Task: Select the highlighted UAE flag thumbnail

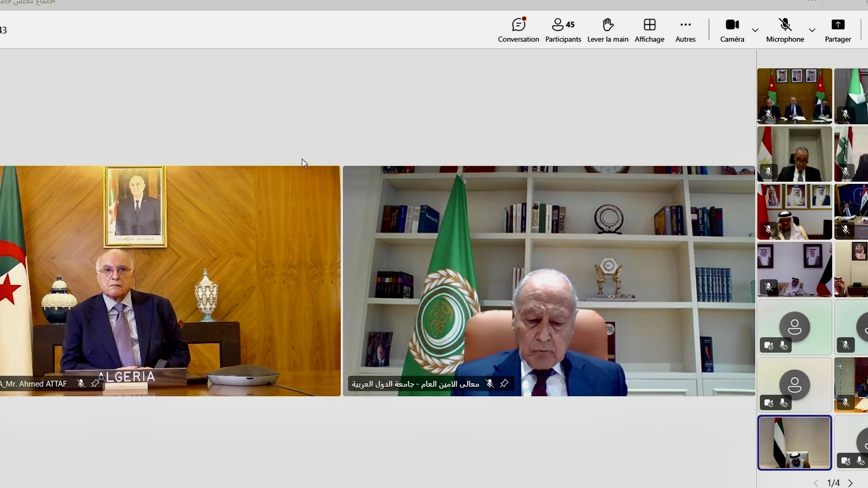Action: click(x=794, y=442)
